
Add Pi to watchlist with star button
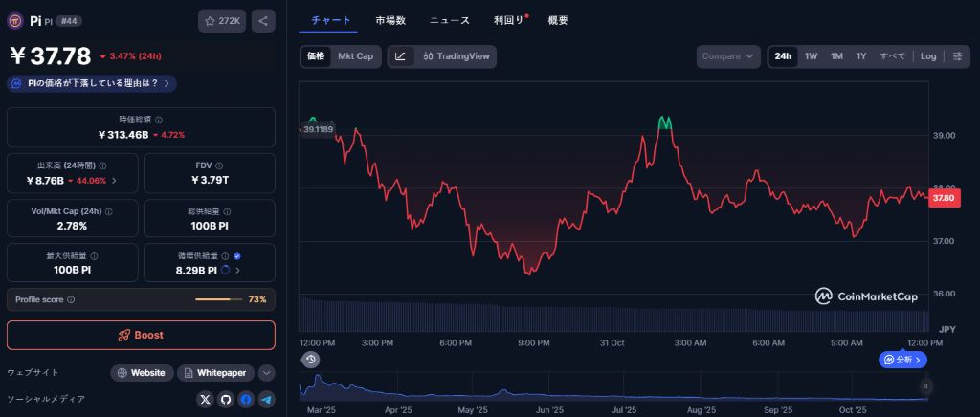click(x=222, y=21)
